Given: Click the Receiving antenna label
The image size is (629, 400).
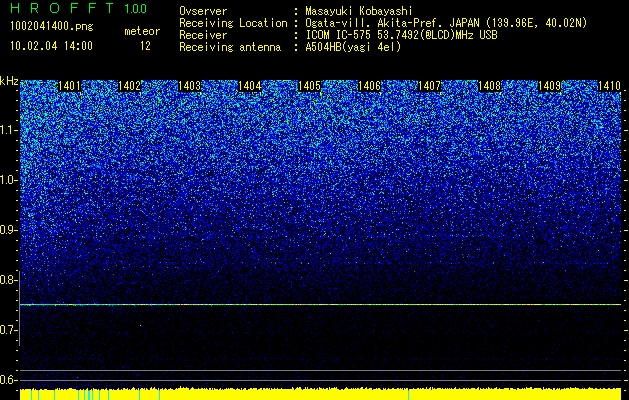Looking at the screenshot, I should [230, 47].
